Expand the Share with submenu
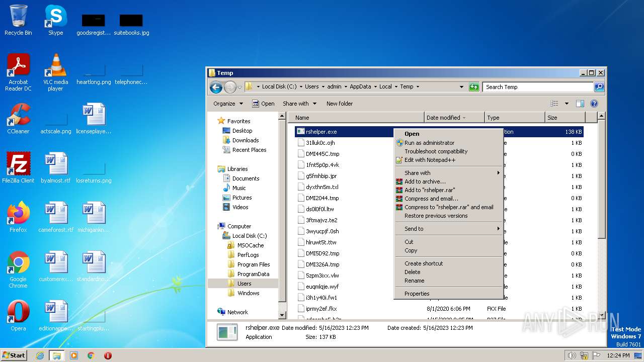 coord(448,173)
